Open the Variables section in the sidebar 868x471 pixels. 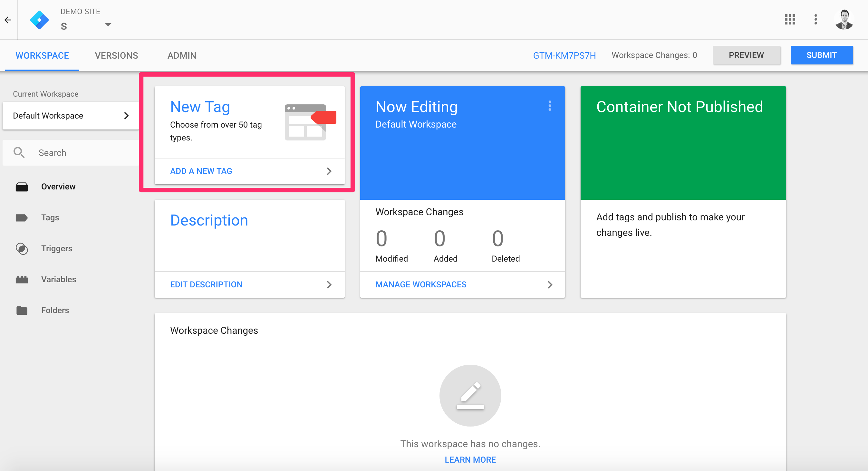click(x=58, y=279)
